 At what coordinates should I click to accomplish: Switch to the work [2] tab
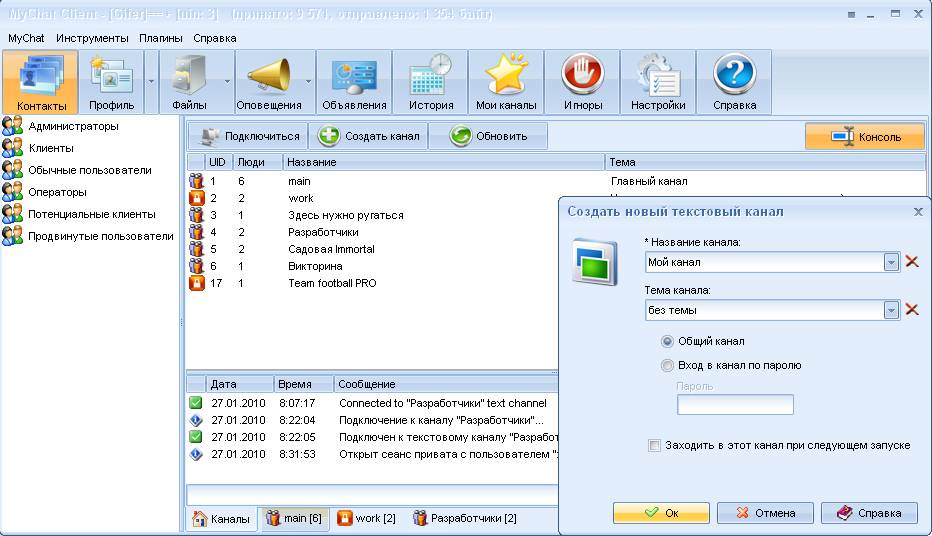366,518
